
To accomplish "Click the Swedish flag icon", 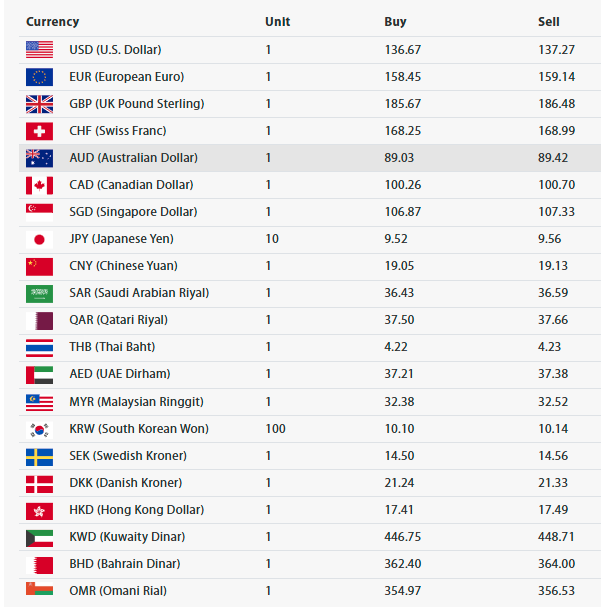I will click(39, 457).
